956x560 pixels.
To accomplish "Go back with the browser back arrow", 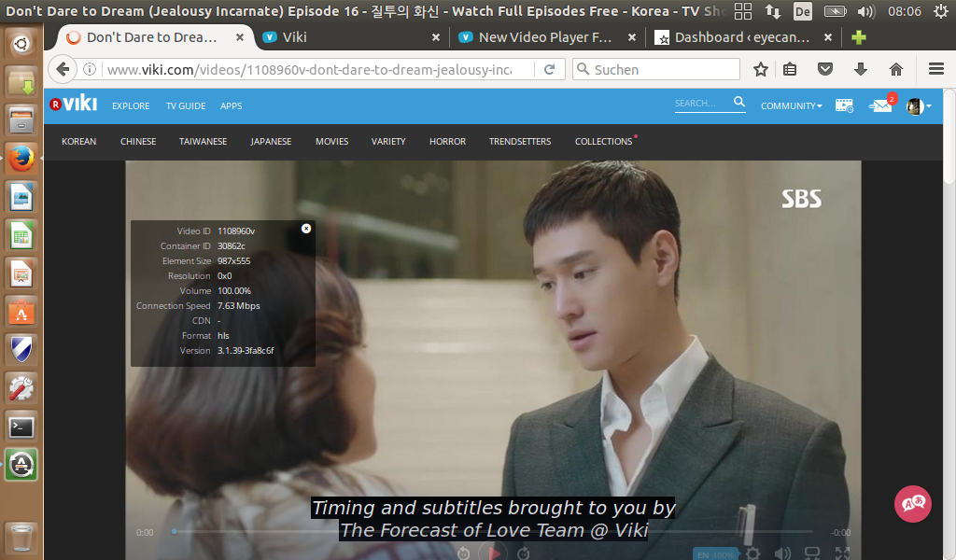I will click(x=63, y=69).
